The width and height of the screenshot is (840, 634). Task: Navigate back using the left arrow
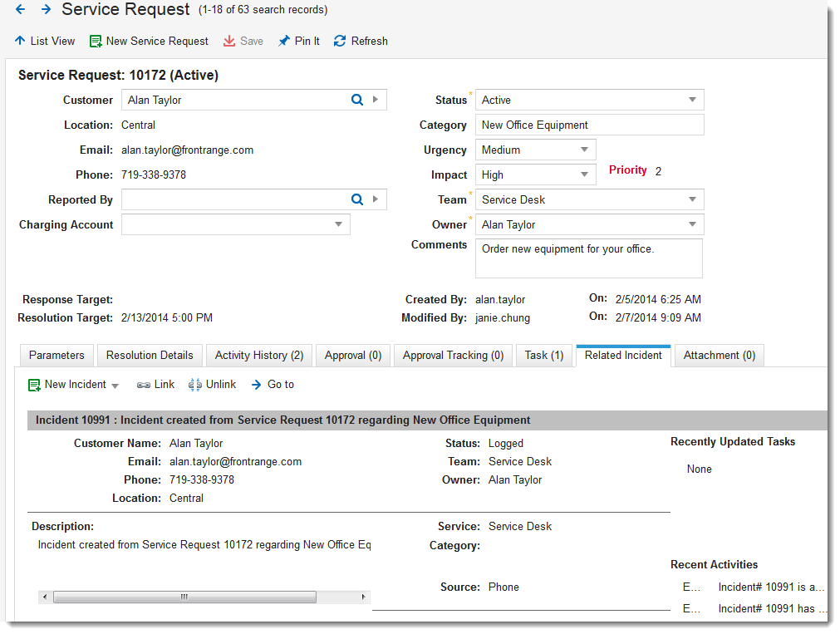point(19,10)
